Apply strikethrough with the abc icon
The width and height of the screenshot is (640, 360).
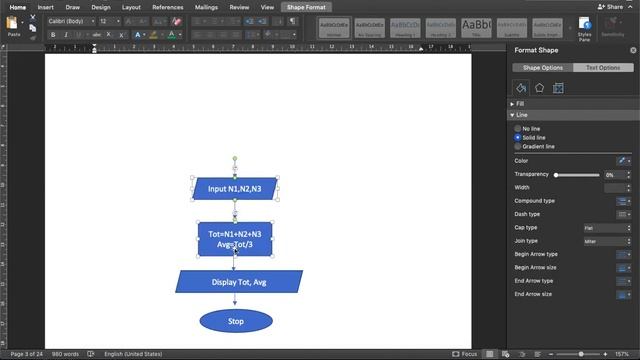point(96,35)
